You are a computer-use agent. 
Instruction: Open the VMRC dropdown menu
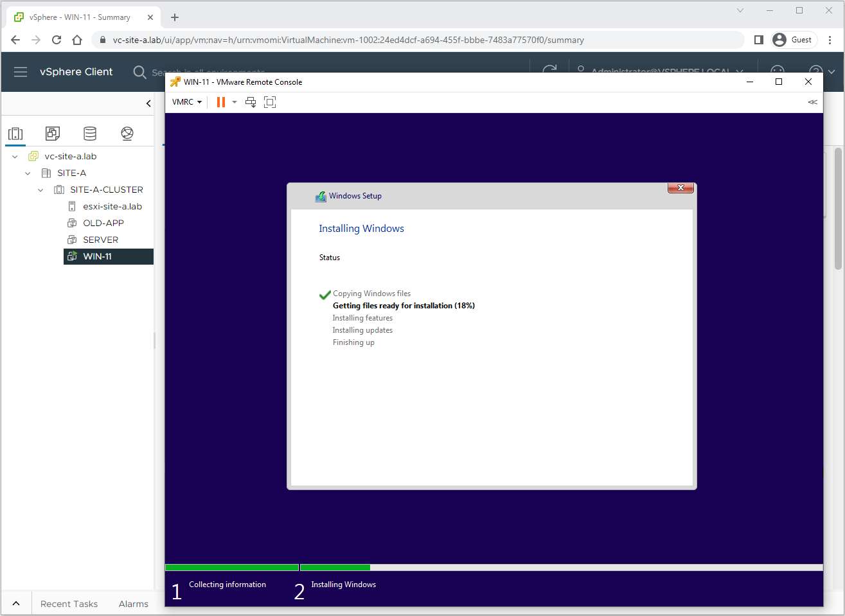(187, 102)
